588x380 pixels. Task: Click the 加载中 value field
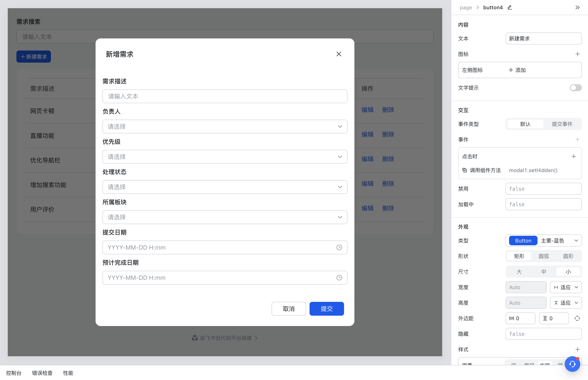(x=543, y=204)
